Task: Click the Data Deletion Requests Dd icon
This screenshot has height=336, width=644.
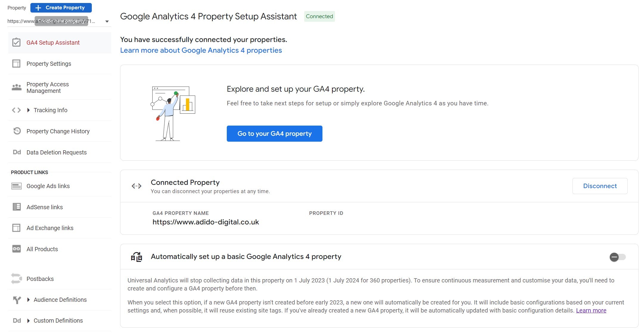Action: [x=17, y=152]
